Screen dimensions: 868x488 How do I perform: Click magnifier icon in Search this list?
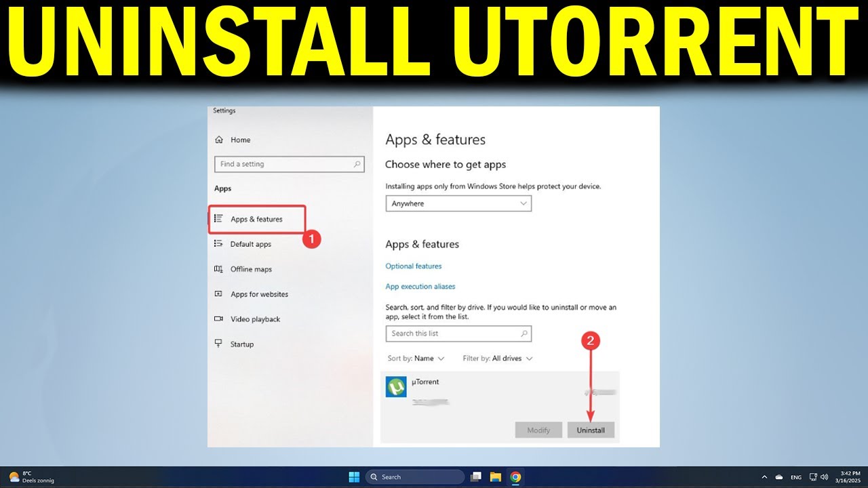(524, 333)
